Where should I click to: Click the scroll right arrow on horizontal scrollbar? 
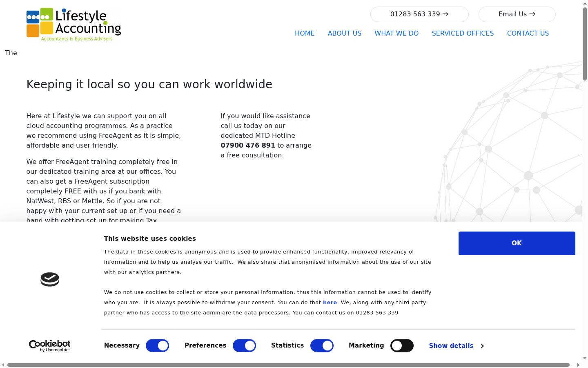(x=578, y=365)
